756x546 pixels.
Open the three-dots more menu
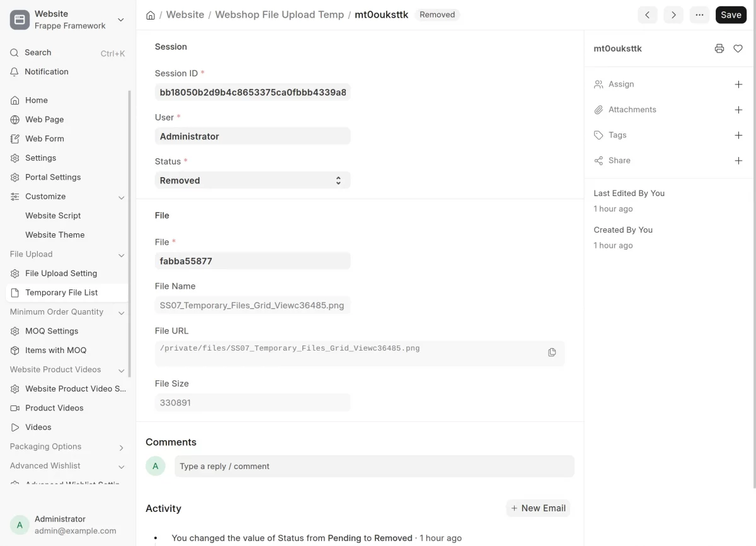699,15
